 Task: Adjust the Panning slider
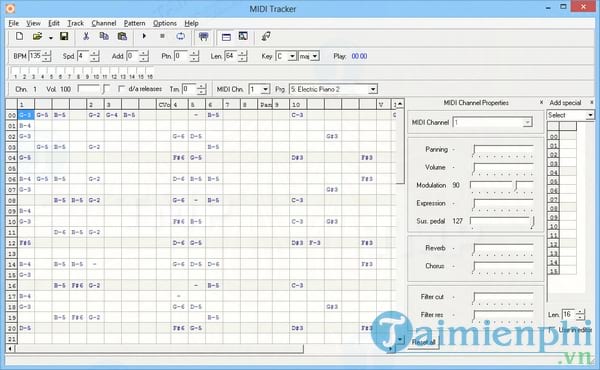pos(503,150)
